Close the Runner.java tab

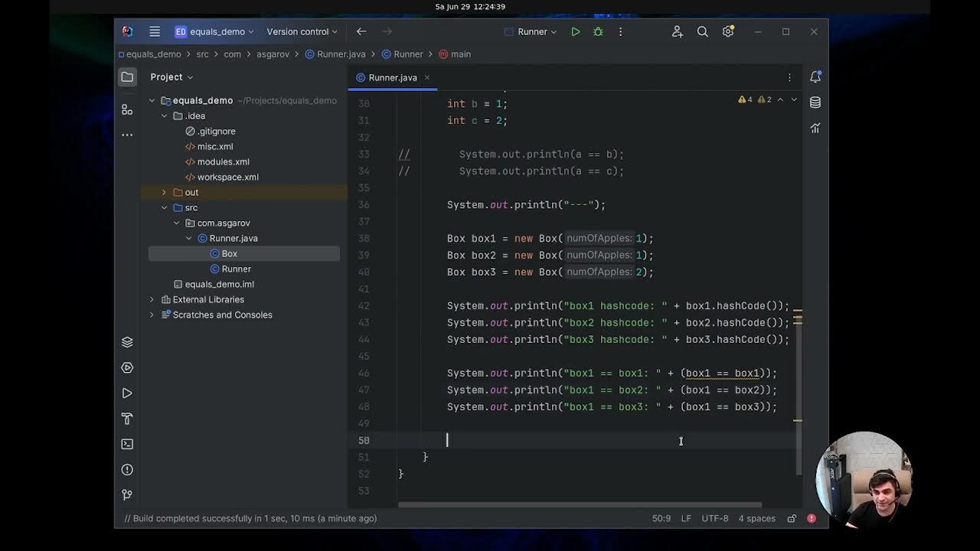click(427, 77)
